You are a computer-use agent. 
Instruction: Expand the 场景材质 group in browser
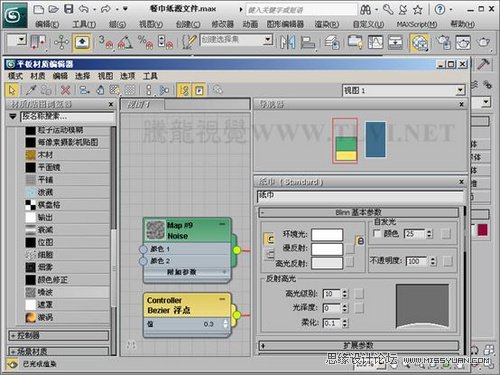[59, 351]
